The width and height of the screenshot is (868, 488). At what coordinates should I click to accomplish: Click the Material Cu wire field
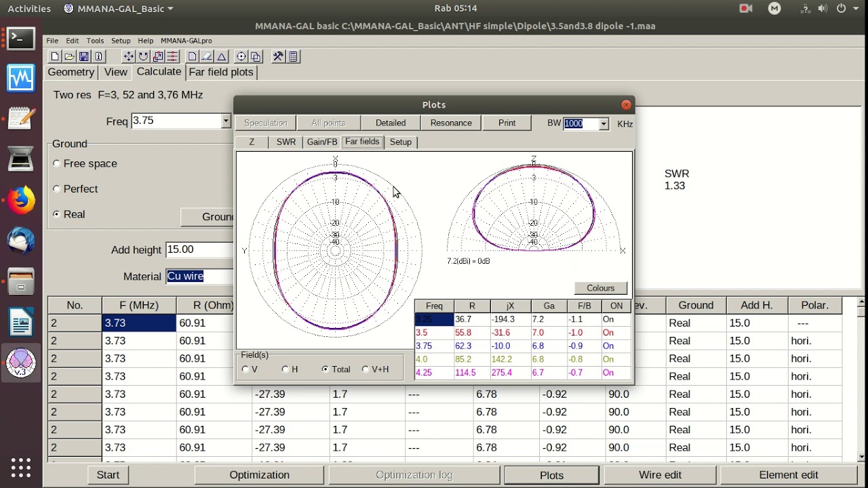pos(199,276)
